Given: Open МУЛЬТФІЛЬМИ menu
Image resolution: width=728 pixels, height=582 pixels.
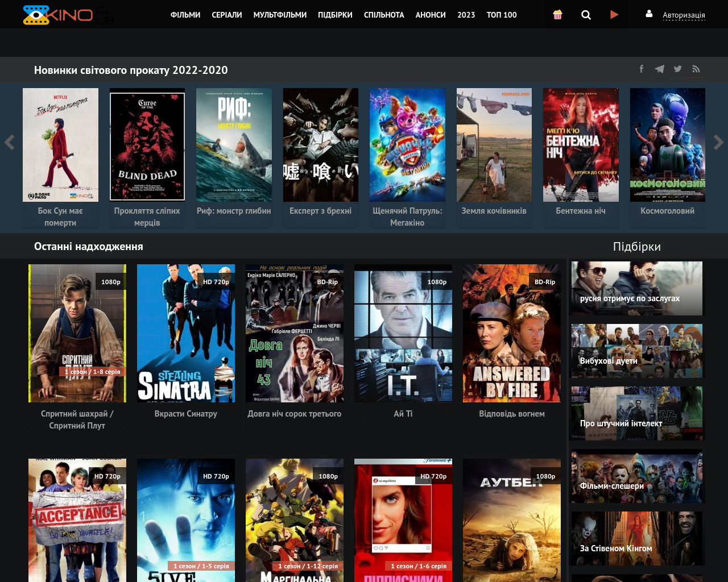Looking at the screenshot, I should [280, 15].
